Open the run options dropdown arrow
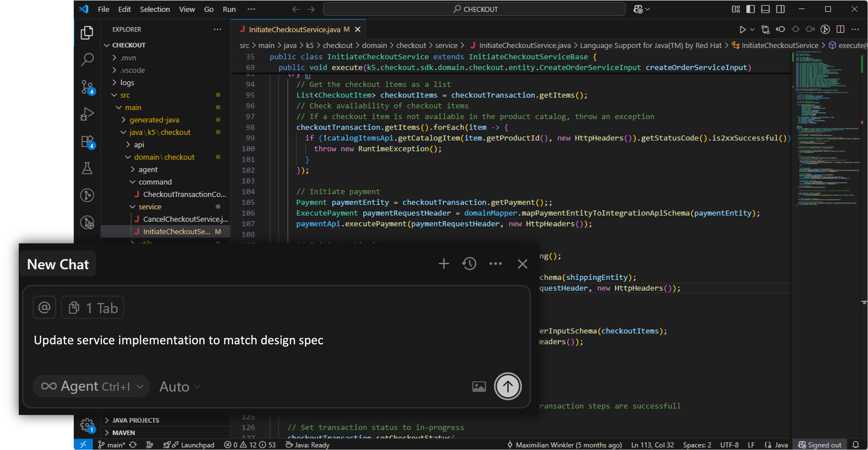 coord(752,30)
